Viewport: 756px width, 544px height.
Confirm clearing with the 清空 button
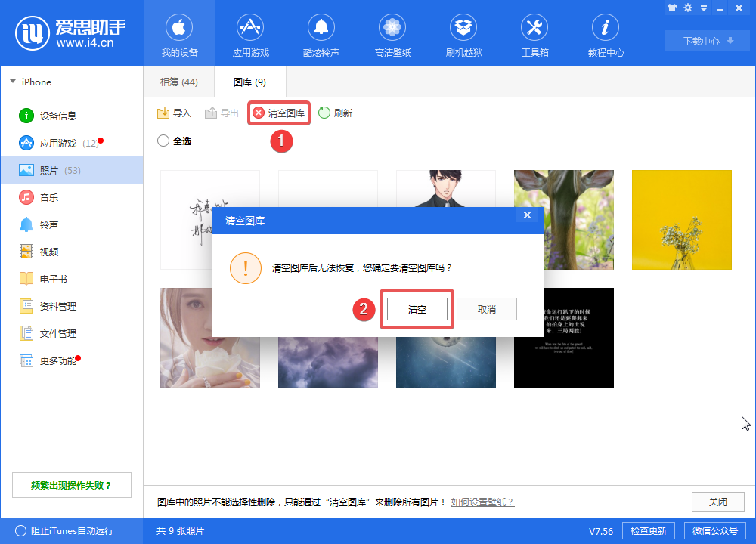pyautogui.click(x=417, y=308)
